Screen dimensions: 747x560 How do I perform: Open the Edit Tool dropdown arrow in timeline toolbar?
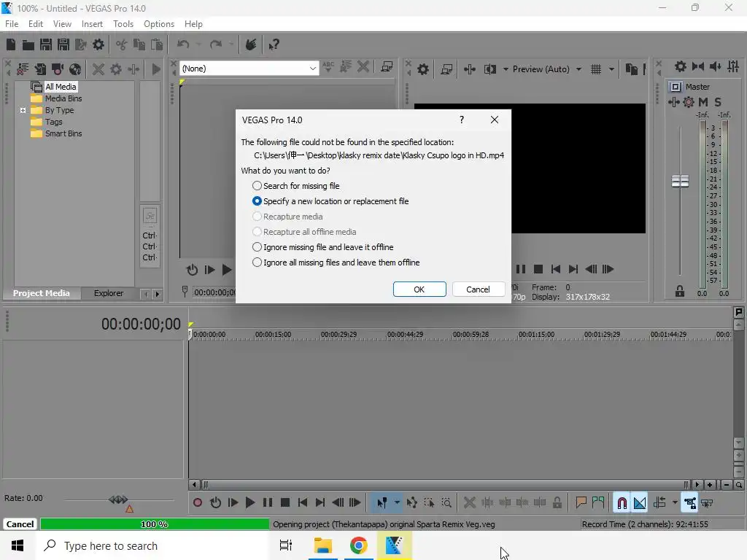click(397, 502)
